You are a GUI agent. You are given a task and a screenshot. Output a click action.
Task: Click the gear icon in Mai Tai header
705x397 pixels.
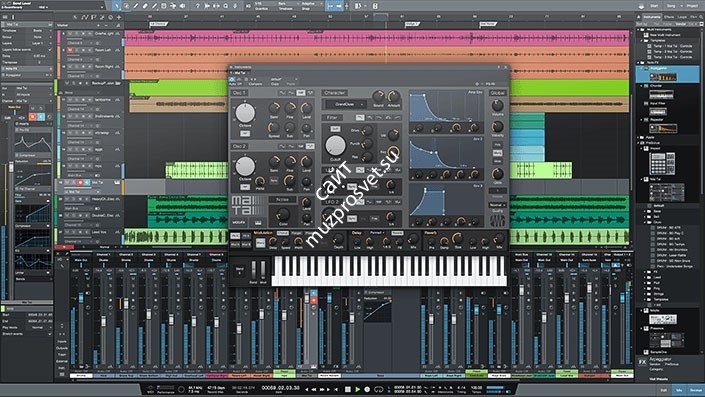point(477,84)
